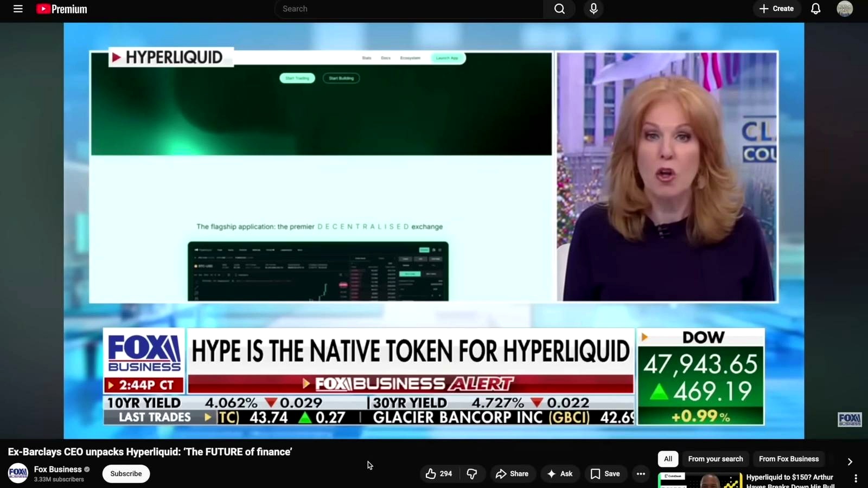The image size is (868, 488).
Task: Open the Hyperliquid to $150 recommended thumbnail
Action: 700,480
